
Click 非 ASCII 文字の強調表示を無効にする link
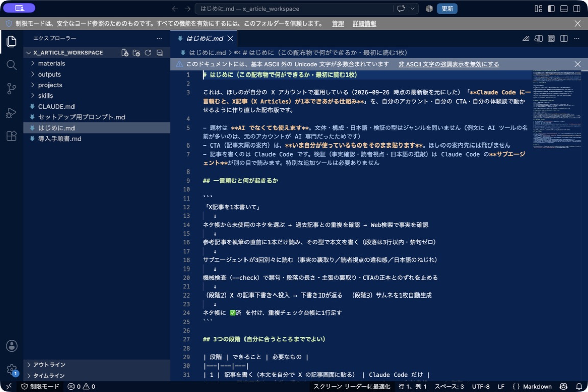click(449, 64)
